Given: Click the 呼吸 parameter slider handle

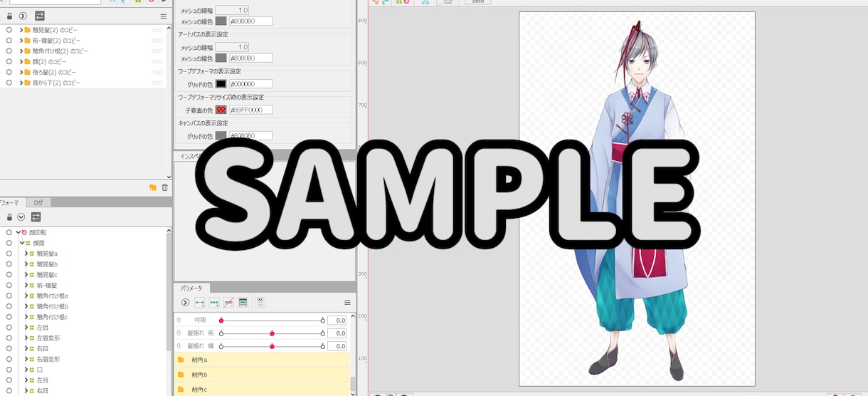Looking at the screenshot, I should pos(221,321).
